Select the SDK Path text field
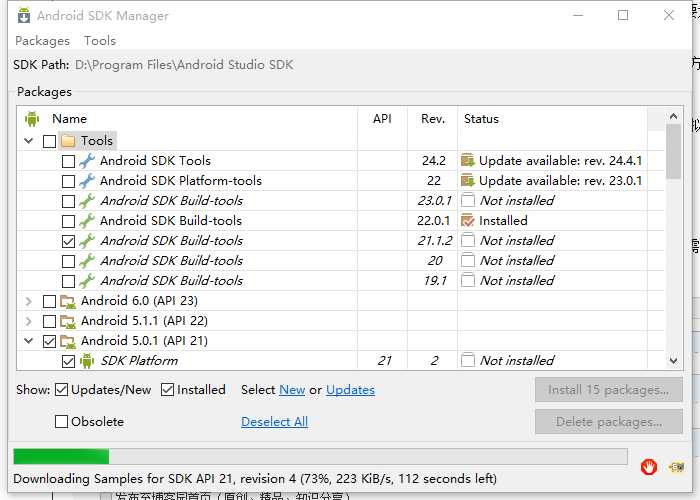The width and height of the screenshot is (700, 500). coord(184,65)
